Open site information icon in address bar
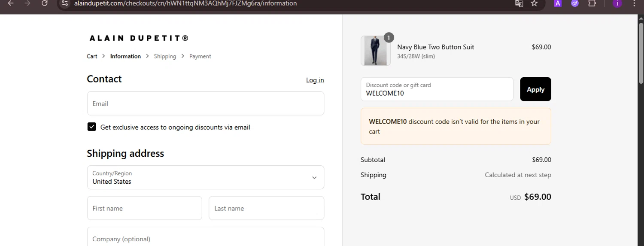Image resolution: width=644 pixels, height=246 pixels. 65,3
